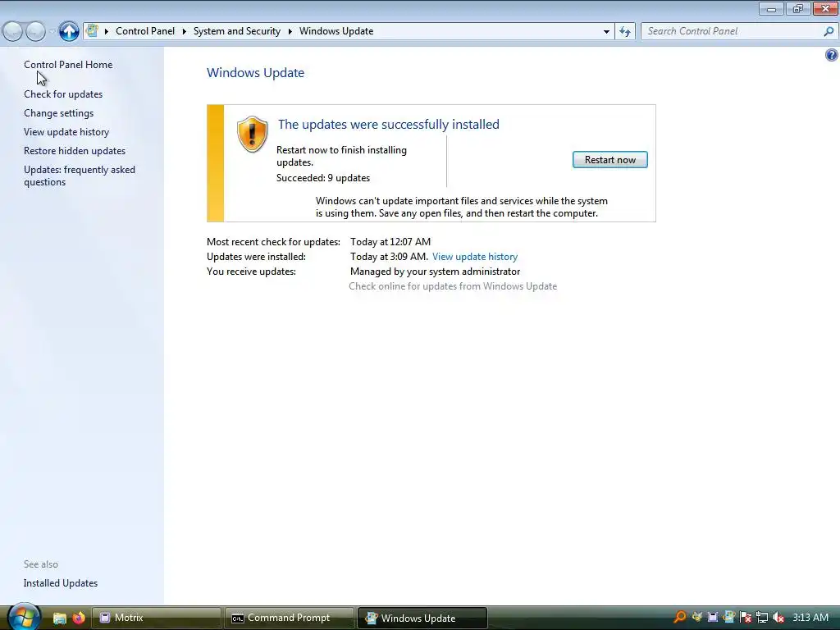Click the Motrix tray icon

[x=713, y=617]
